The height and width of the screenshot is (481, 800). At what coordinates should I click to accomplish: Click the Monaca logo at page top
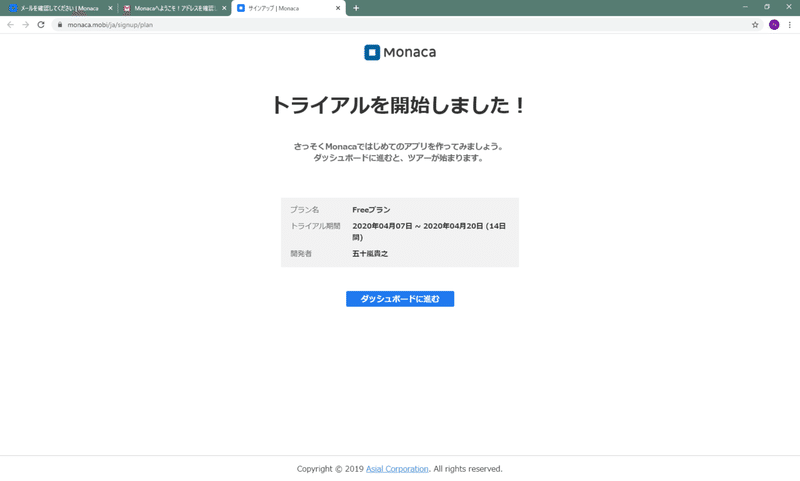[400, 52]
